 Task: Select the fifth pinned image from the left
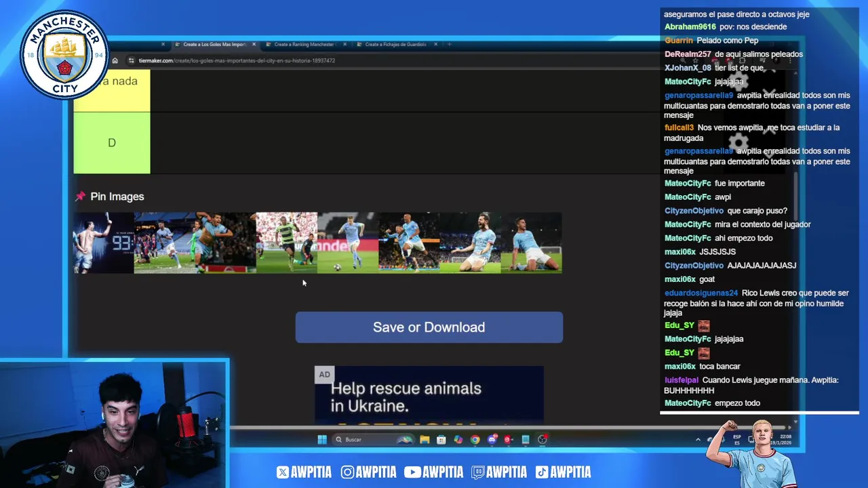[x=348, y=243]
